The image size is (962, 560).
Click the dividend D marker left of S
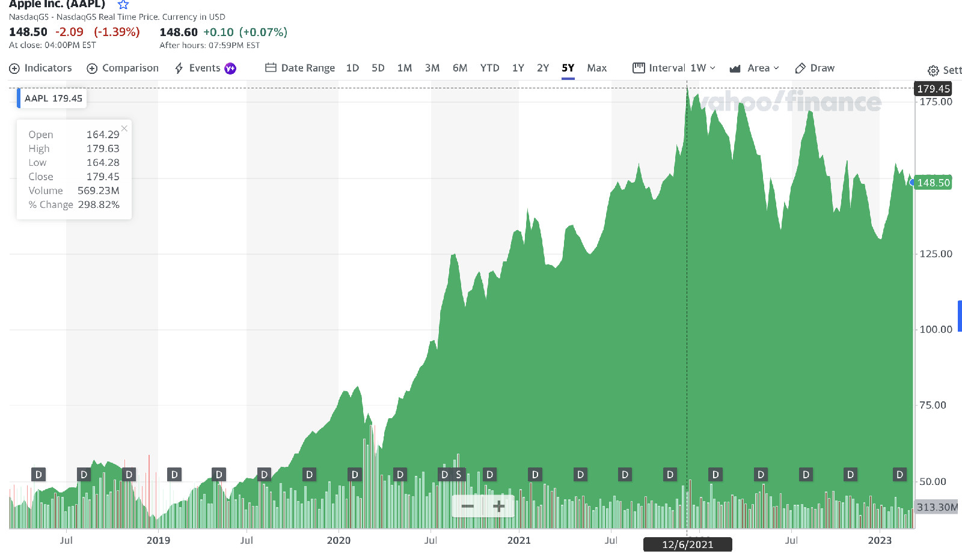tap(444, 475)
